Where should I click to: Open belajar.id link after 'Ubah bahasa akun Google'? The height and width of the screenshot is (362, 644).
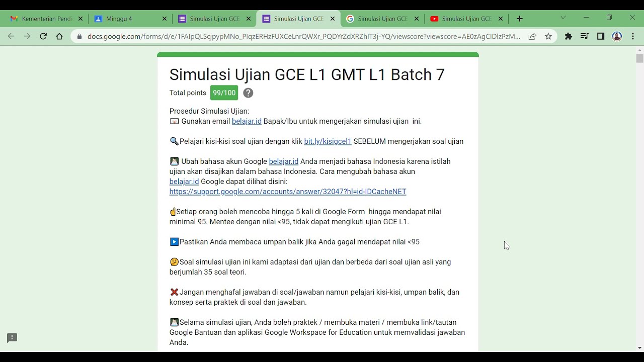(284, 161)
